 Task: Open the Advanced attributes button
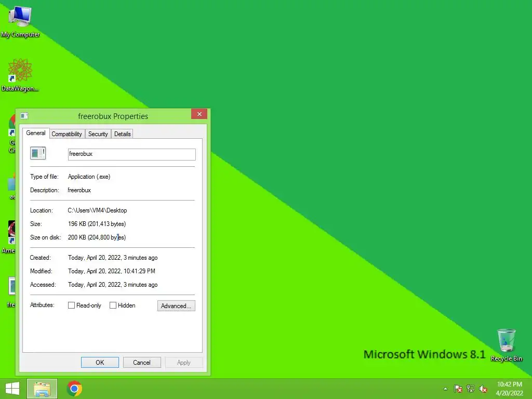pos(176,305)
